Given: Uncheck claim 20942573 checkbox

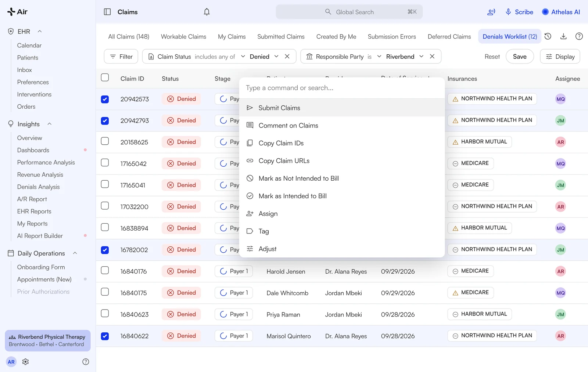Looking at the screenshot, I should click(105, 99).
